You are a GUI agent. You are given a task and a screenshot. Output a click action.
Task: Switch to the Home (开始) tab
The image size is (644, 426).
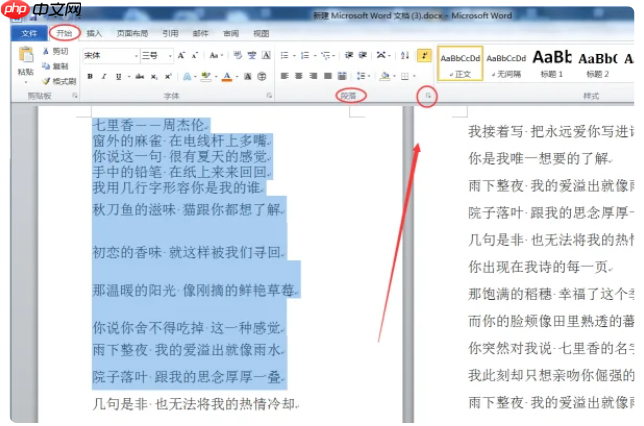(x=64, y=33)
